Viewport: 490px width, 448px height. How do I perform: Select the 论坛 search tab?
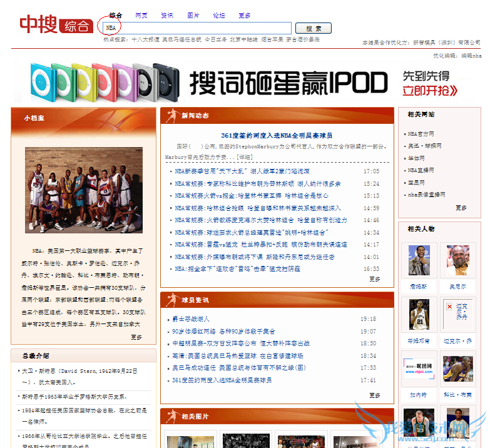[219, 16]
